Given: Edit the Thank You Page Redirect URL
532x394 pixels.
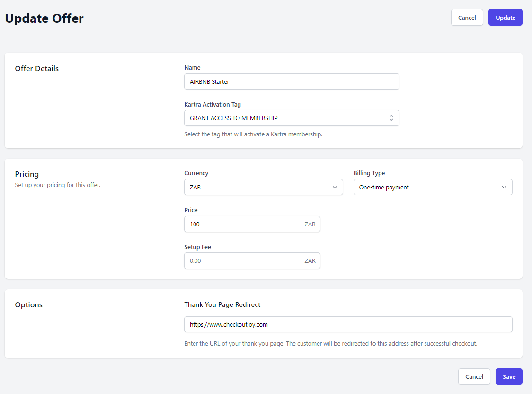Looking at the screenshot, I should 348,324.
